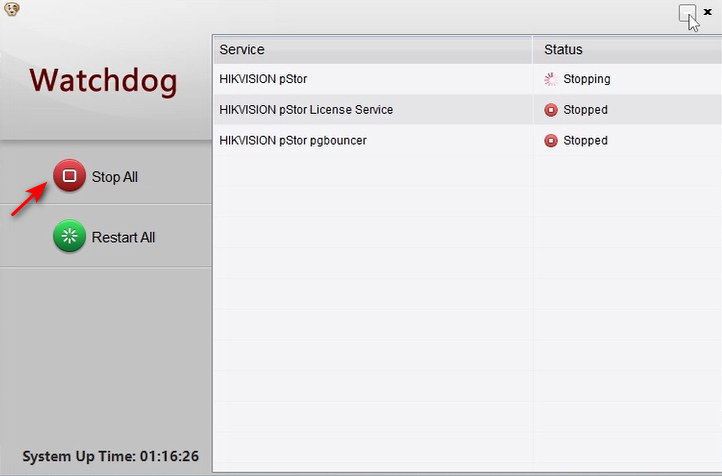
Task: Click the Stopping status text for pStor
Action: (x=587, y=79)
